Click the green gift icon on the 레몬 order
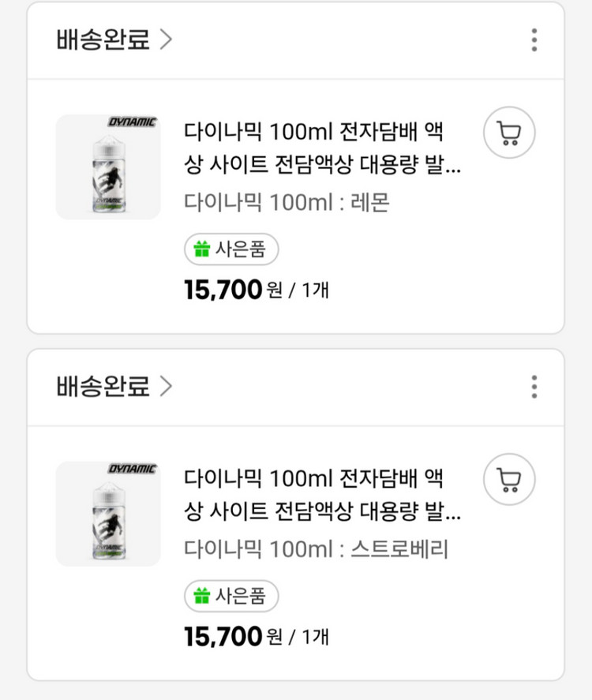Screen dimensions: 592x700 [201, 250]
